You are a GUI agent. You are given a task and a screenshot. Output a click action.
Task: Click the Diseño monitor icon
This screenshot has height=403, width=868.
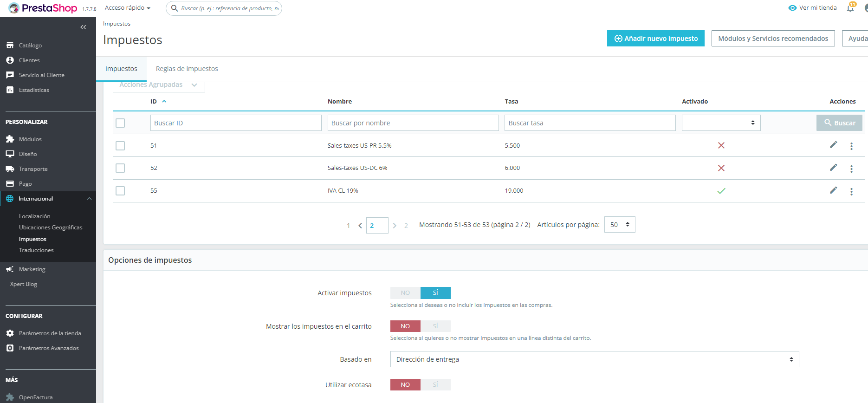pos(10,154)
